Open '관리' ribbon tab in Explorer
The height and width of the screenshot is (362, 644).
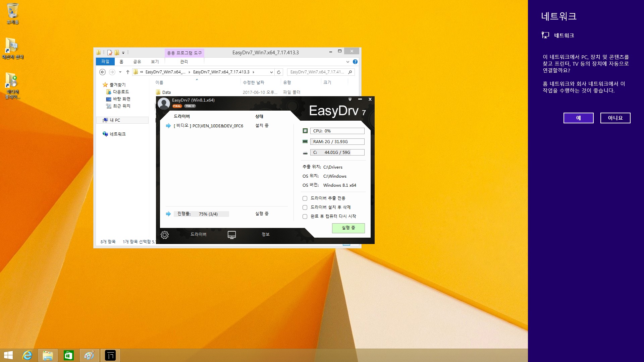(184, 62)
